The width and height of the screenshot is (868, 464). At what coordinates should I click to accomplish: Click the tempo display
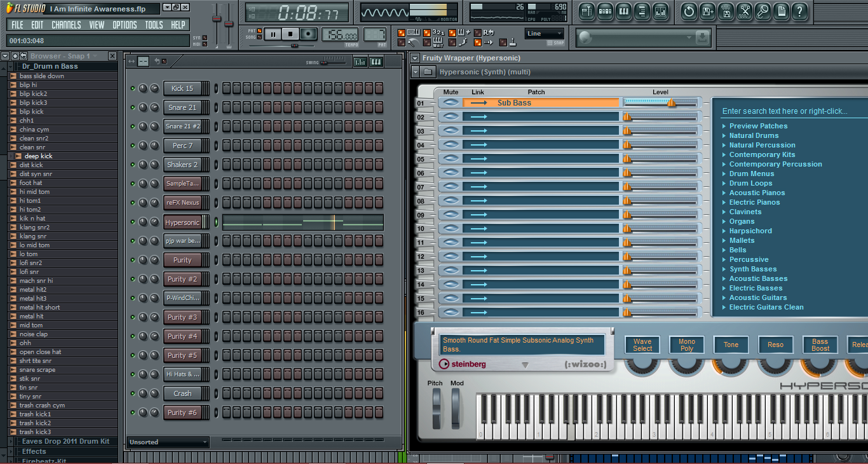point(340,34)
